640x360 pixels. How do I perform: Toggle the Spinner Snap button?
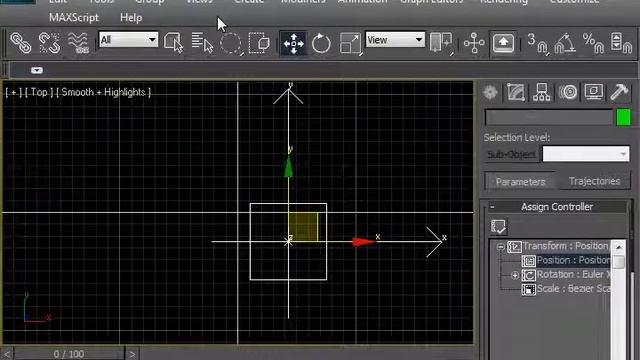click(x=621, y=43)
